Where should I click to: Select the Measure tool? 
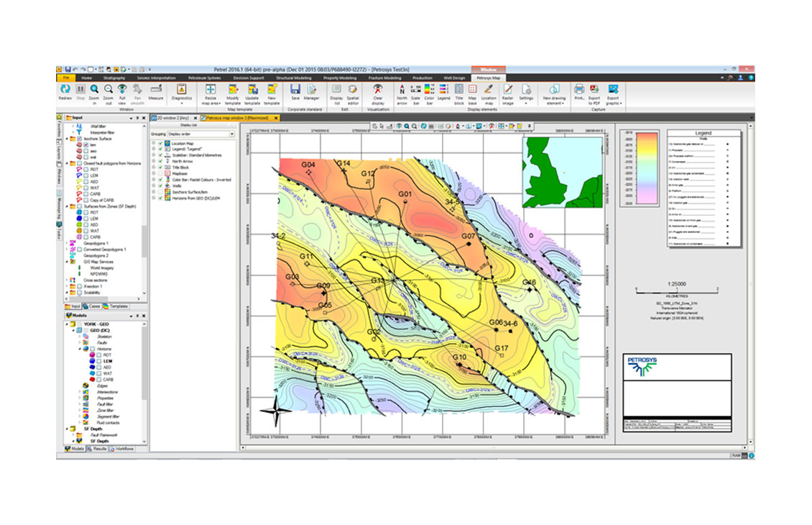[x=155, y=93]
